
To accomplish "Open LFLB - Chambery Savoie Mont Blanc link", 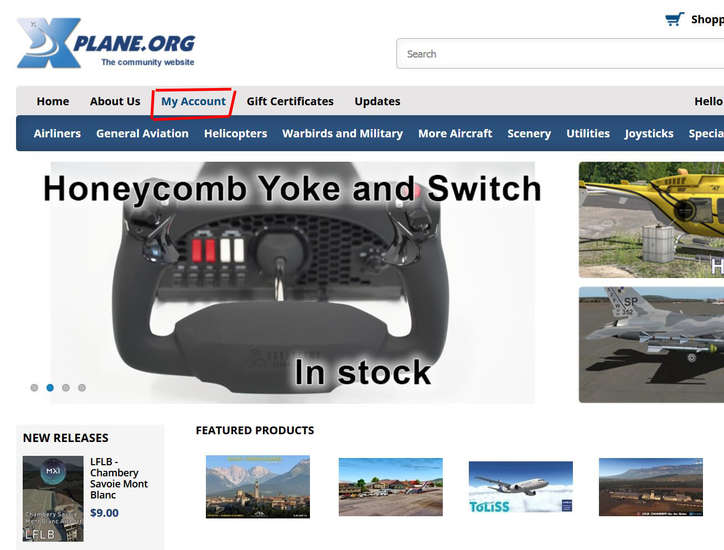I will click(x=119, y=478).
